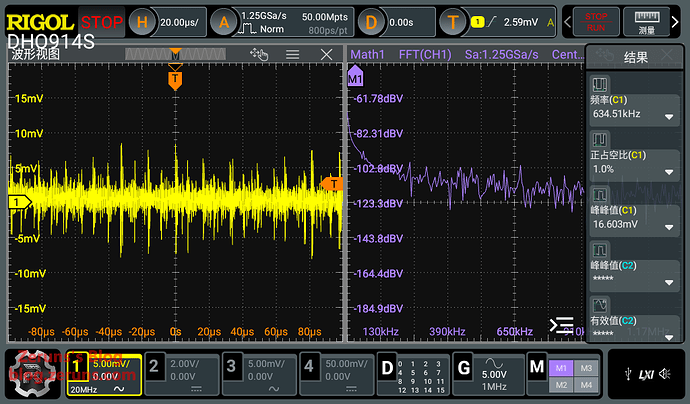The image size is (690, 404).
Task: Open signal generator G settings
Action: (x=463, y=366)
